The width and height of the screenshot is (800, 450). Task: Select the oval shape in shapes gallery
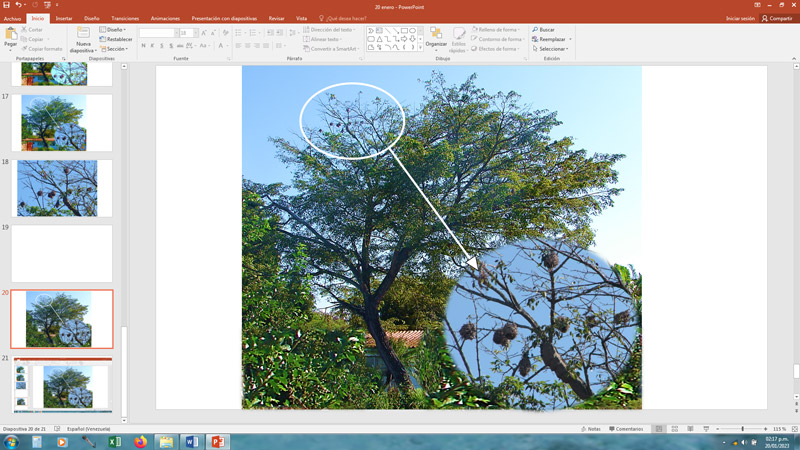pyautogui.click(x=412, y=31)
